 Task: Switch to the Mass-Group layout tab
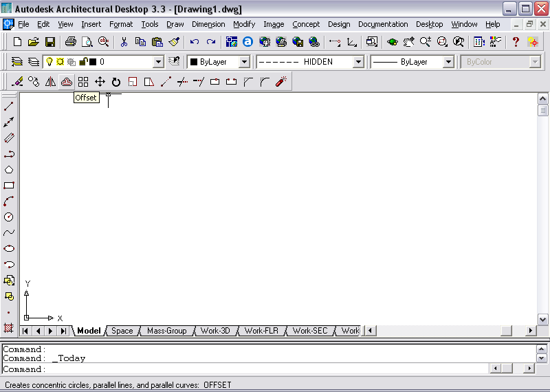[x=166, y=331]
